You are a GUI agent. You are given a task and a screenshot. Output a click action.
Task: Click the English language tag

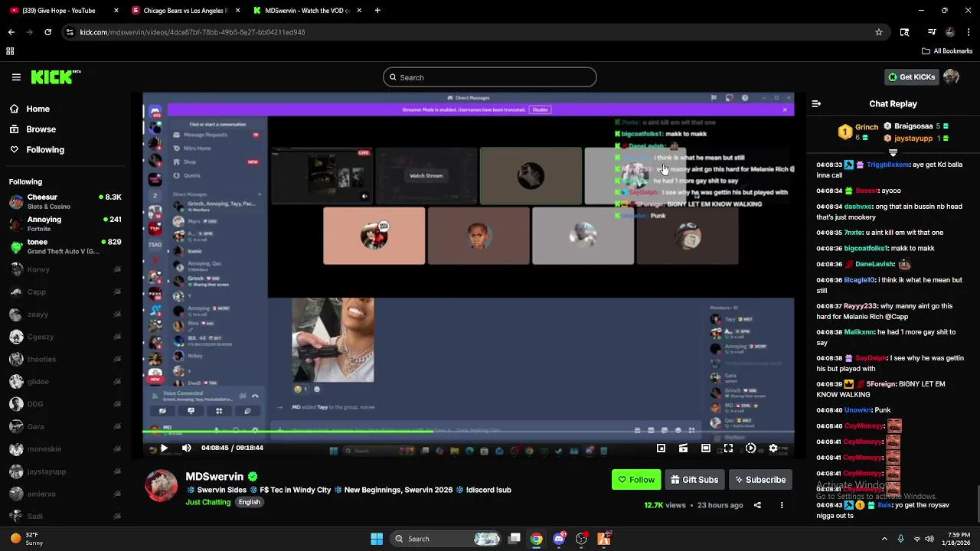249,502
